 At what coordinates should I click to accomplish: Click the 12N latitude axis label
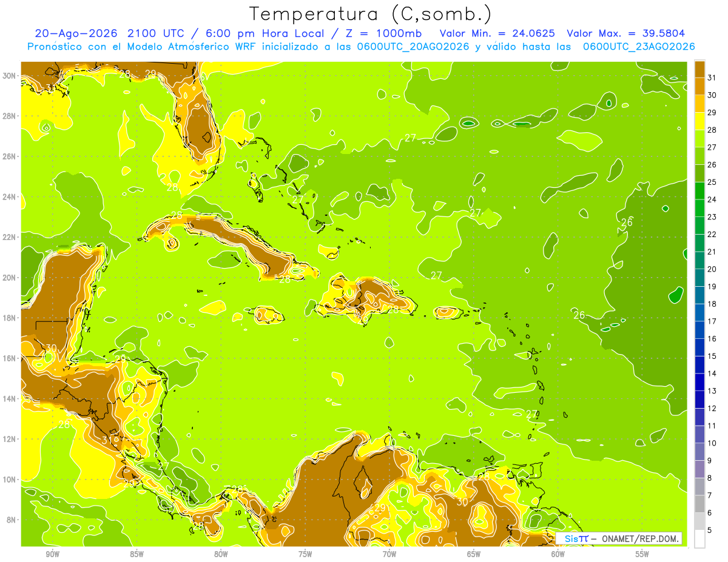pos(9,439)
